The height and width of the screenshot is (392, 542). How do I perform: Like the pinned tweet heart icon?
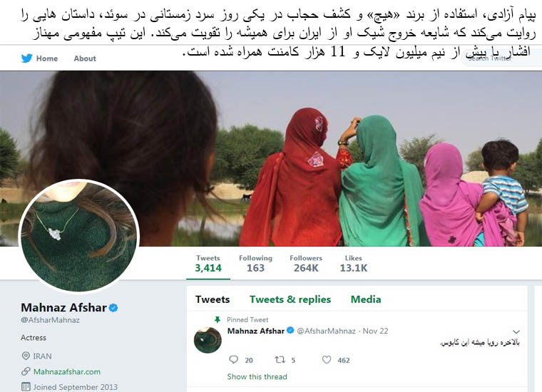coord(327,360)
